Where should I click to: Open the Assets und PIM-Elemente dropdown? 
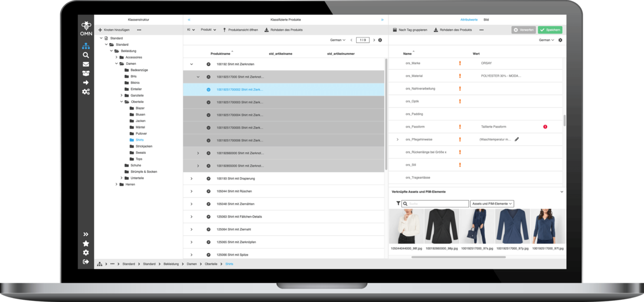492,204
